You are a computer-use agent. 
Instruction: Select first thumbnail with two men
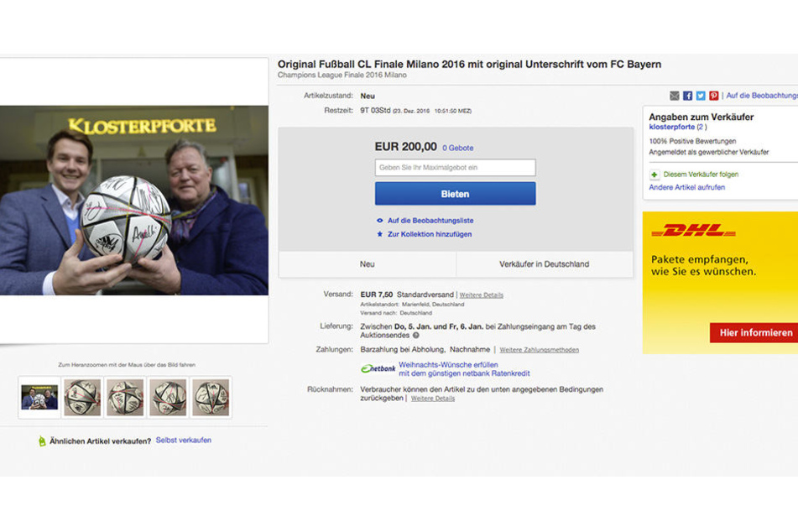(39, 398)
